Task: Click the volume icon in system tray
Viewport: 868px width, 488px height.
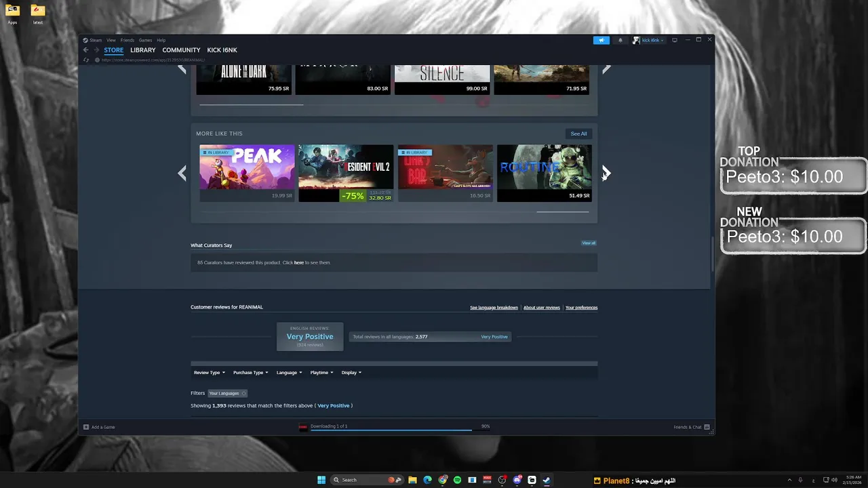Action: point(833,480)
